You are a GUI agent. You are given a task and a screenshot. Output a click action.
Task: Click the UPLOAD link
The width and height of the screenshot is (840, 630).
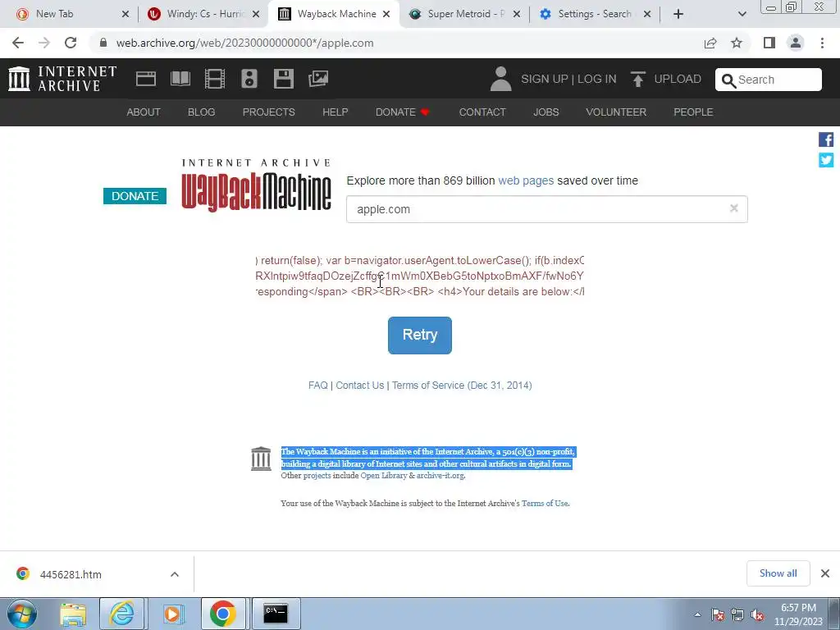tap(678, 79)
